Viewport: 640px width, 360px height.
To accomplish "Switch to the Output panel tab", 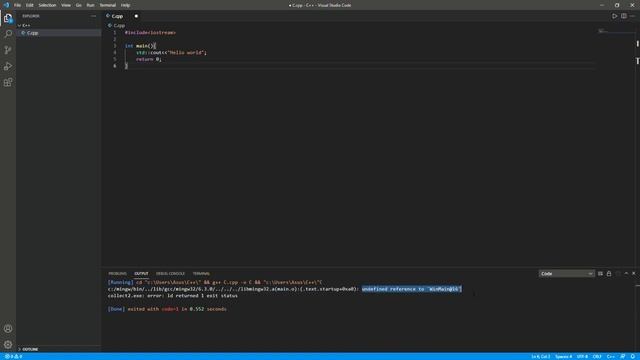I will (x=141, y=273).
